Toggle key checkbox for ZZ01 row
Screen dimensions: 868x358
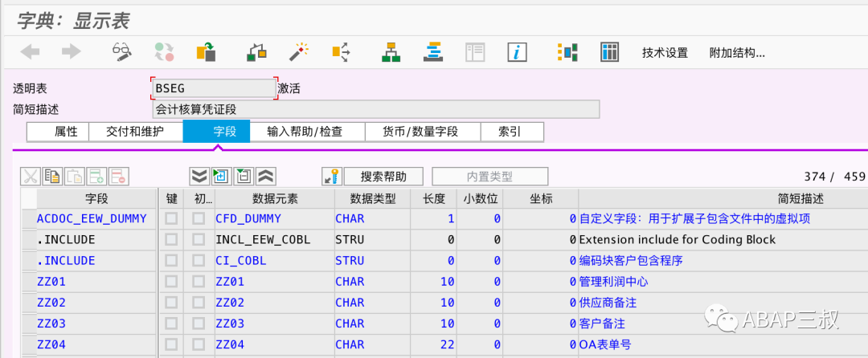pyautogui.click(x=172, y=282)
